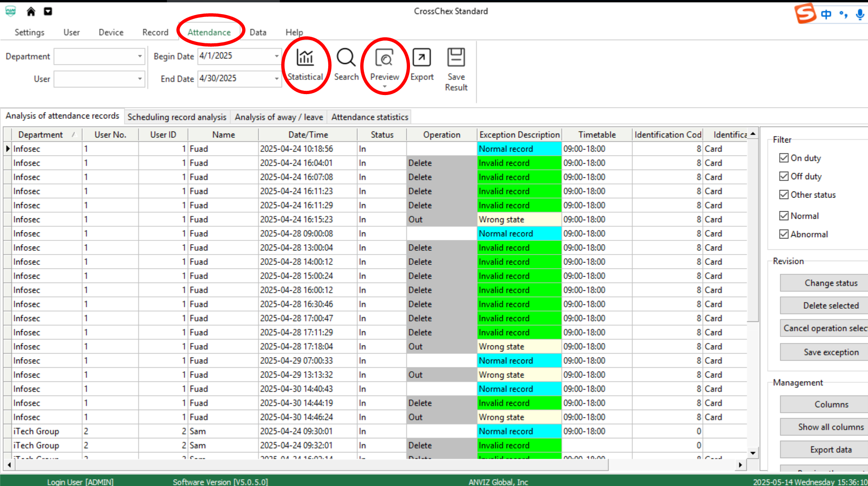The image size is (868, 486).
Task: Click the Timetable column header
Action: pos(597,135)
